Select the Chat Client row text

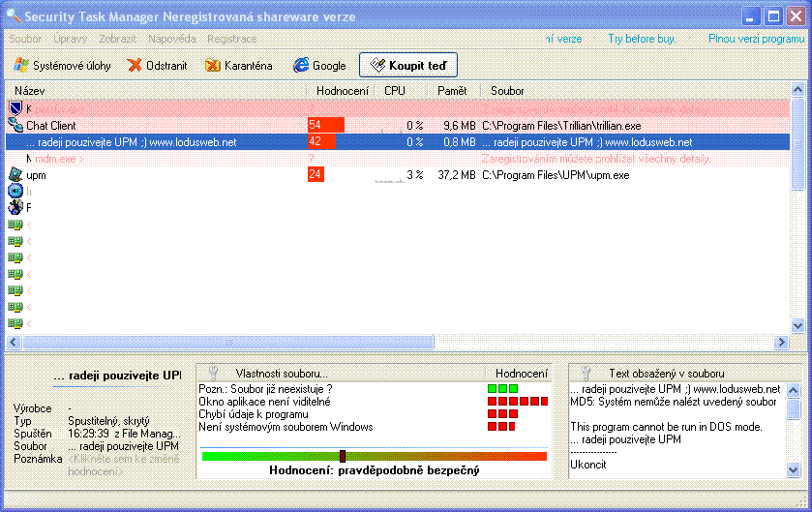(50, 126)
